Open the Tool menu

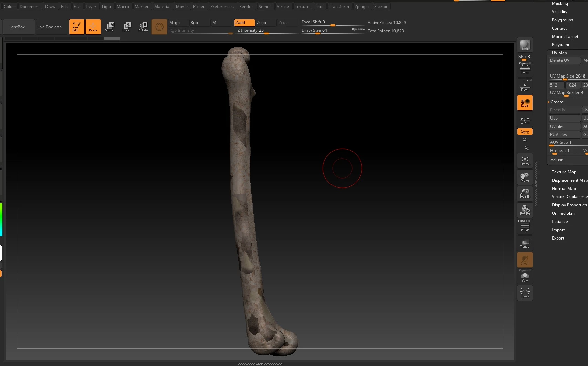coord(319,7)
